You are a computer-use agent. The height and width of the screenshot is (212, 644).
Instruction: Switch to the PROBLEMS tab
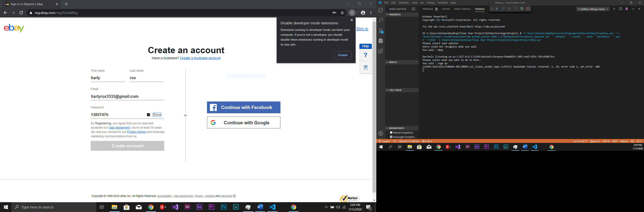coord(428,9)
